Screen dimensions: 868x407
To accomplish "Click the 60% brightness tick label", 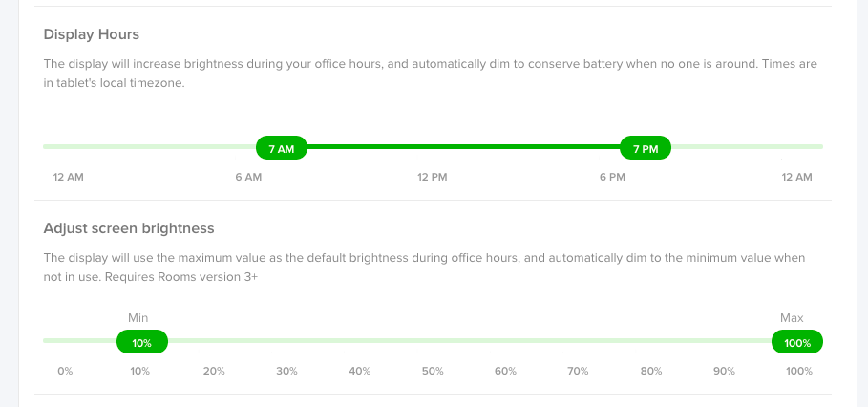I will pos(505,371).
